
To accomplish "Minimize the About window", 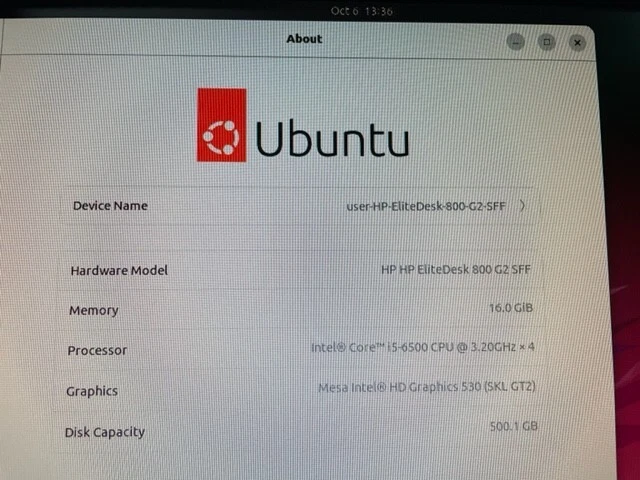I will [x=516, y=42].
